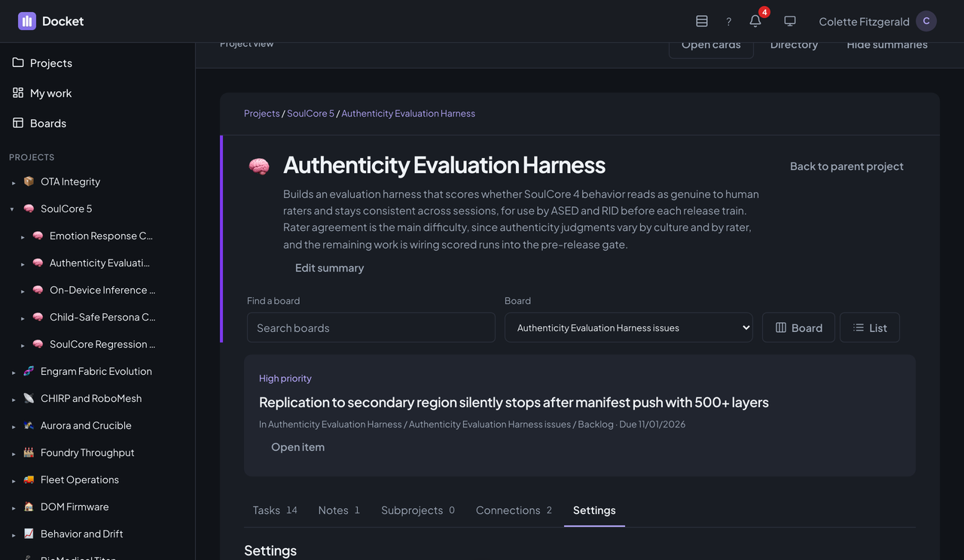Click Edit summary button
964x560 pixels.
(329, 268)
